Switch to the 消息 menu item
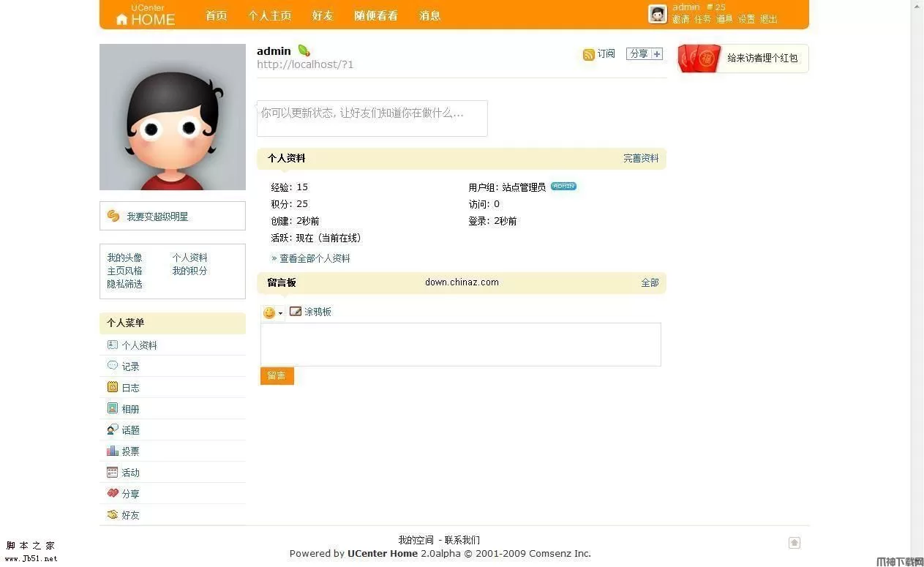 (x=429, y=15)
